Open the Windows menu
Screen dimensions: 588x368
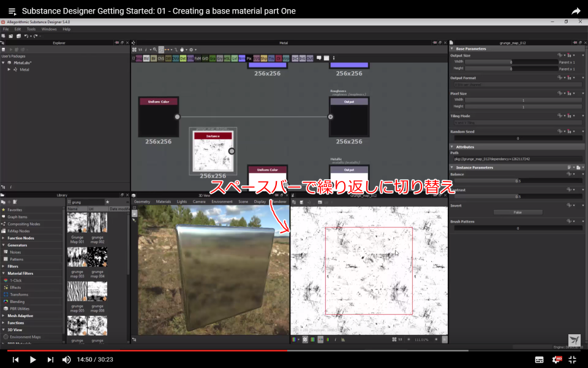49,29
